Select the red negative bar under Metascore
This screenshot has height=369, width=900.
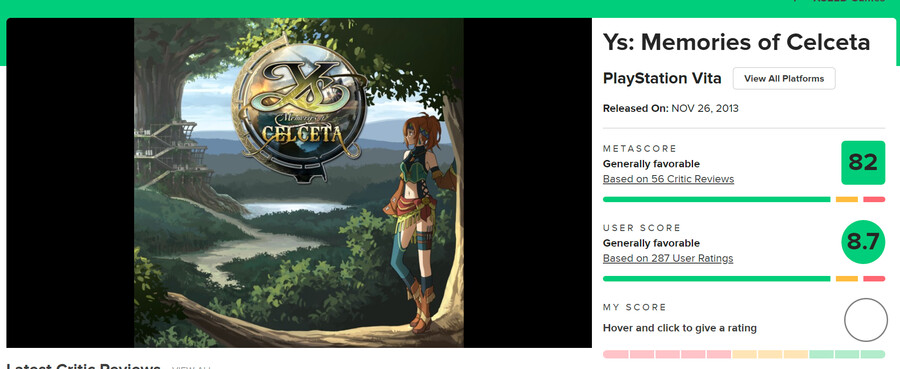(x=874, y=199)
